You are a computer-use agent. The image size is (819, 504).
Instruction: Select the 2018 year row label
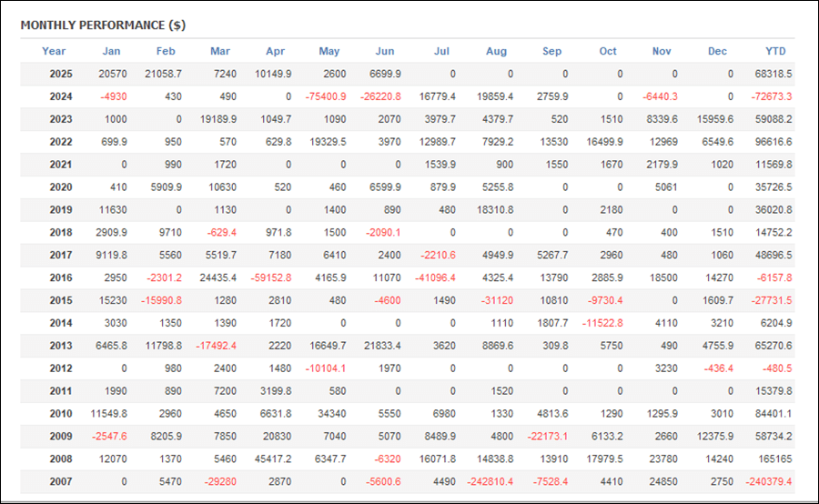pos(61,232)
